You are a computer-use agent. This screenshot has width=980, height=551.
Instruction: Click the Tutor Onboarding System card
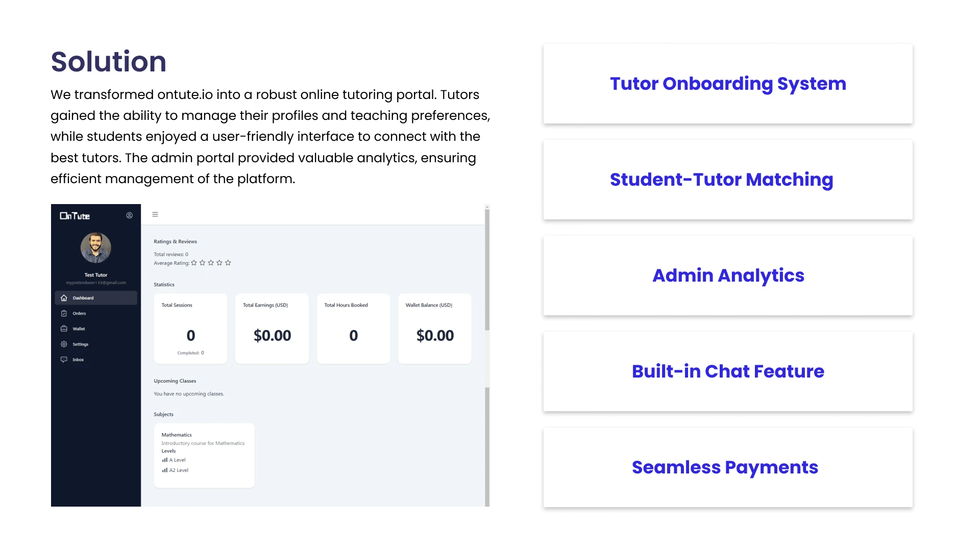point(728,84)
